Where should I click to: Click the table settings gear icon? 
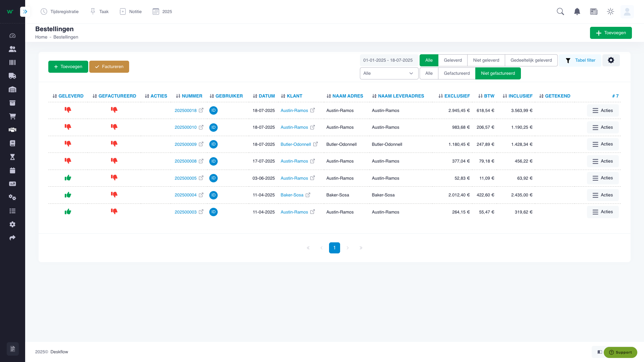611,60
